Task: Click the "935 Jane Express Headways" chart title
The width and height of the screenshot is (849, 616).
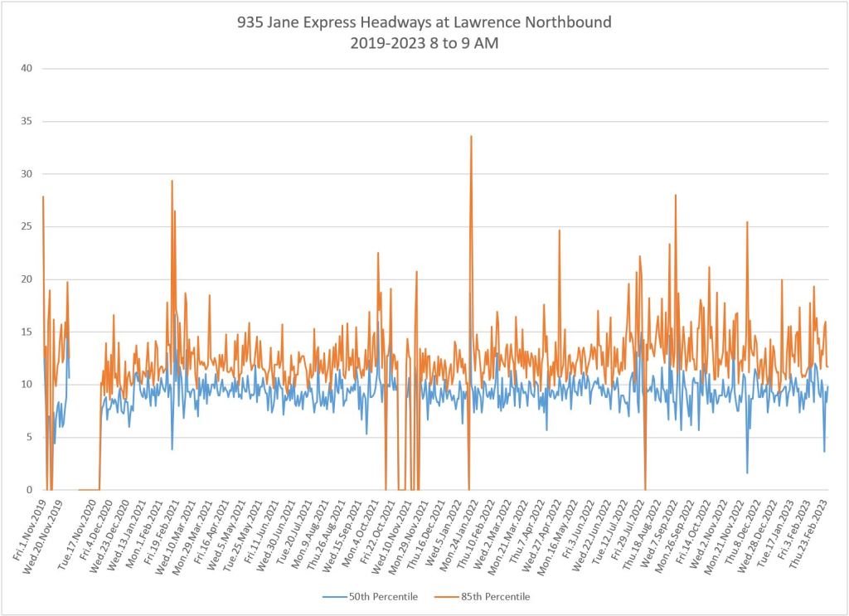Action: 424,22
